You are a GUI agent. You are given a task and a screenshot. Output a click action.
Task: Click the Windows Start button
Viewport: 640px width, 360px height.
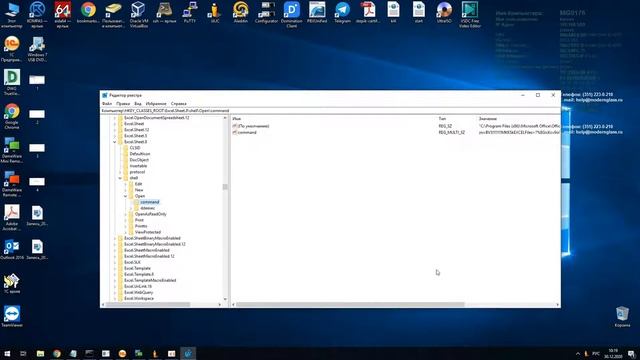tap(7, 353)
